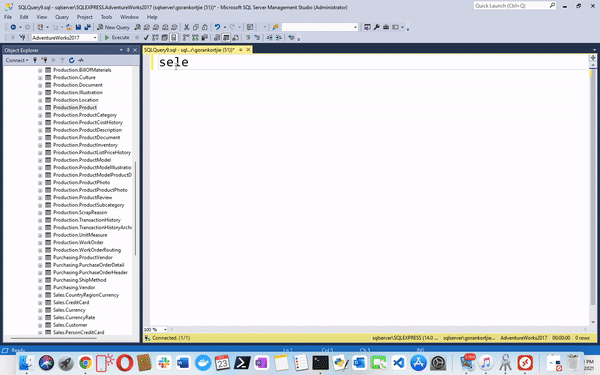Screen dimensions: 600x375
Task: Open the 100 % zoom dropdown
Action: (x=165, y=329)
